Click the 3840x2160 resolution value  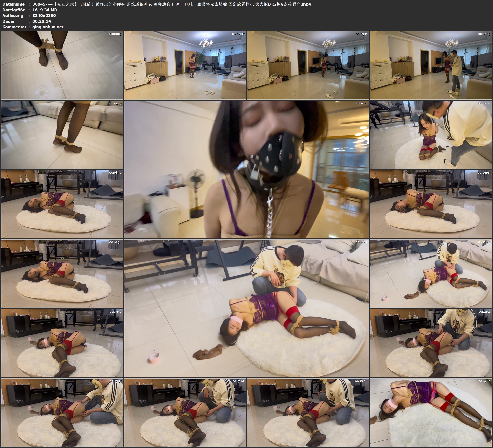click(x=44, y=15)
